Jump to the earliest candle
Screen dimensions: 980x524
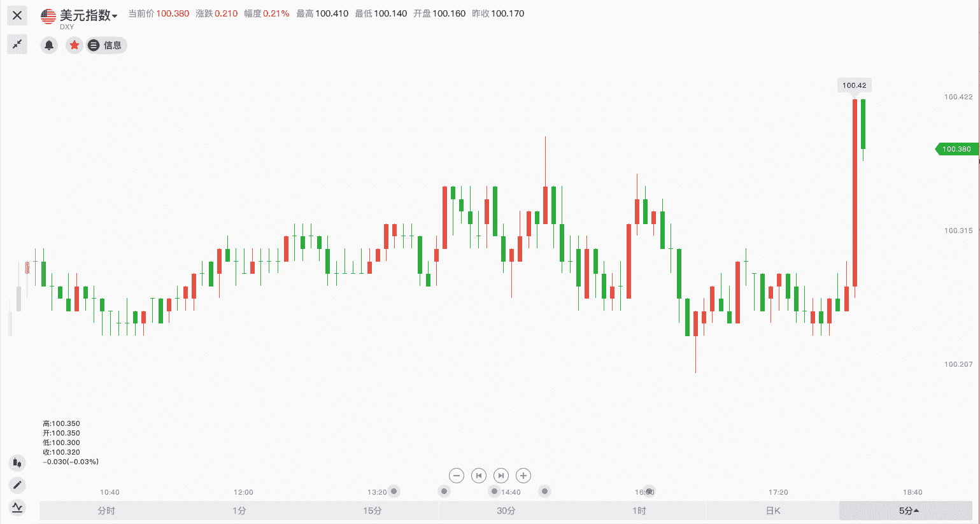[479, 476]
